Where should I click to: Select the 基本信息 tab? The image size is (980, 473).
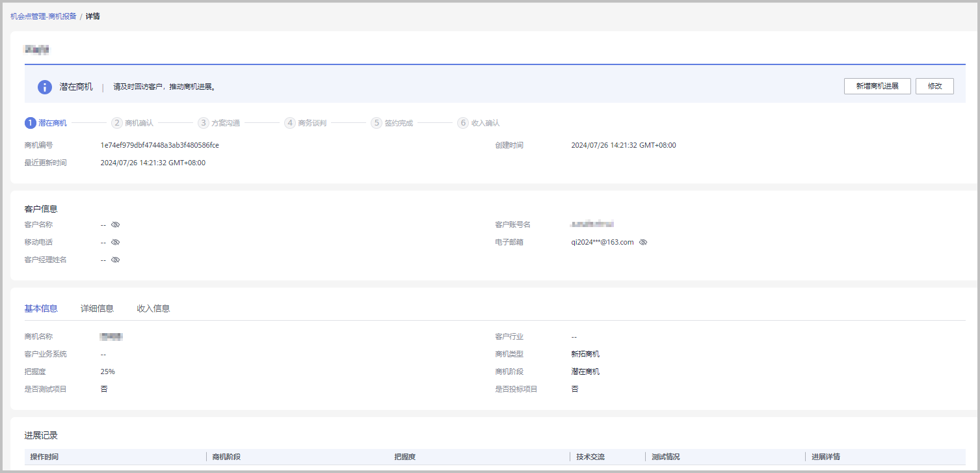click(41, 308)
